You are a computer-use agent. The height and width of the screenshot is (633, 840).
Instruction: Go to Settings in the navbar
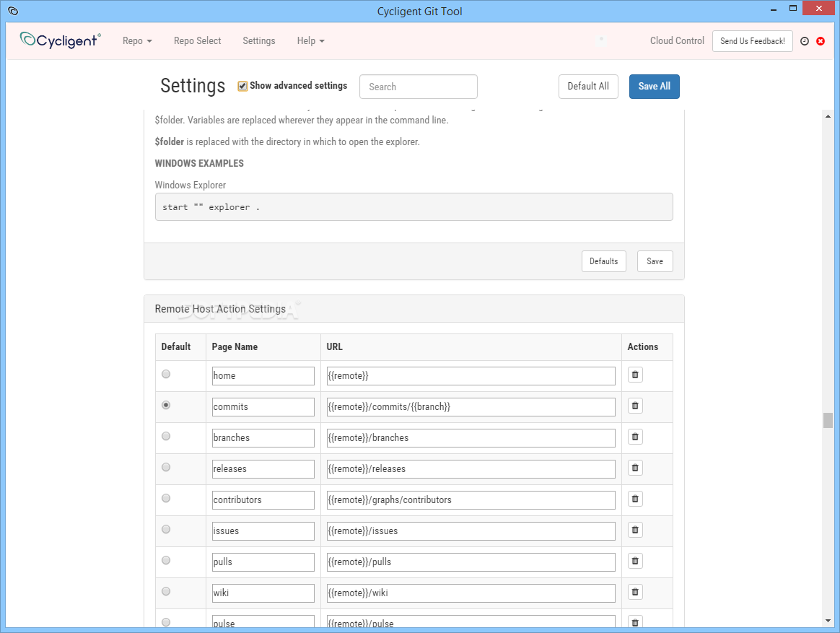click(259, 41)
